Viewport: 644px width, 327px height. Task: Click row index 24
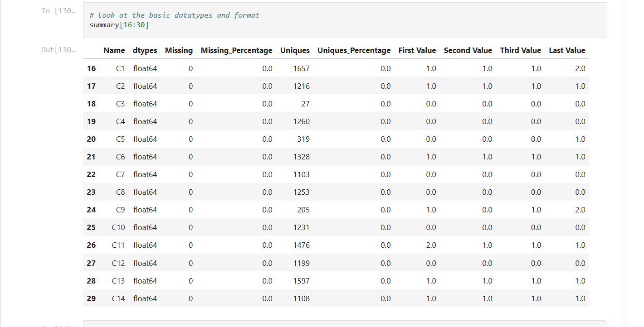pos(91,210)
